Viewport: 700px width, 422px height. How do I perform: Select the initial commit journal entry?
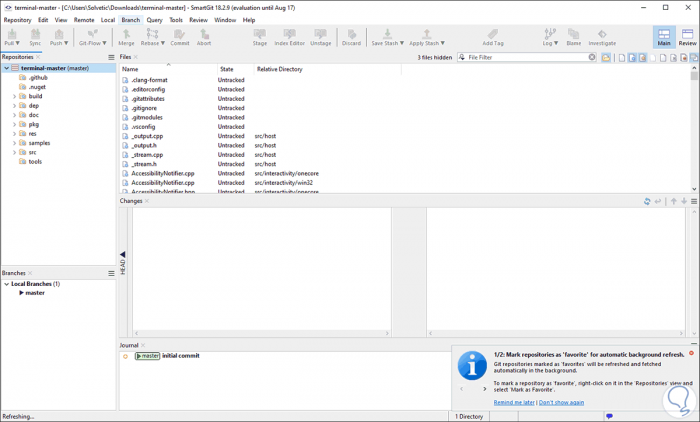(x=180, y=356)
